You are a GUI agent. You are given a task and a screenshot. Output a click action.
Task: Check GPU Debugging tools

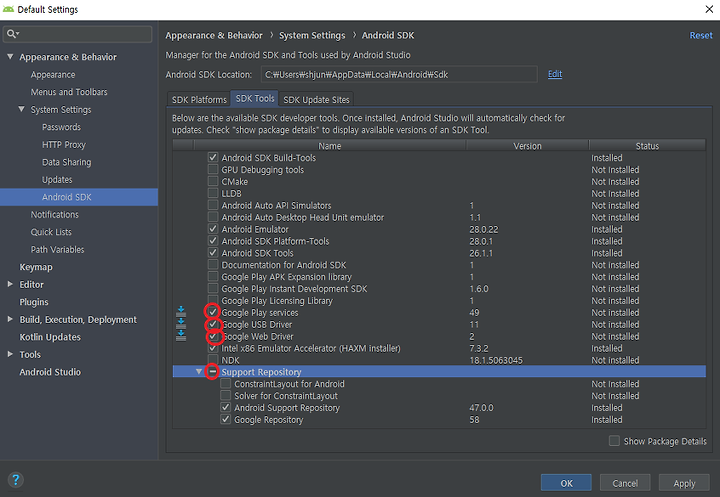[213, 169]
